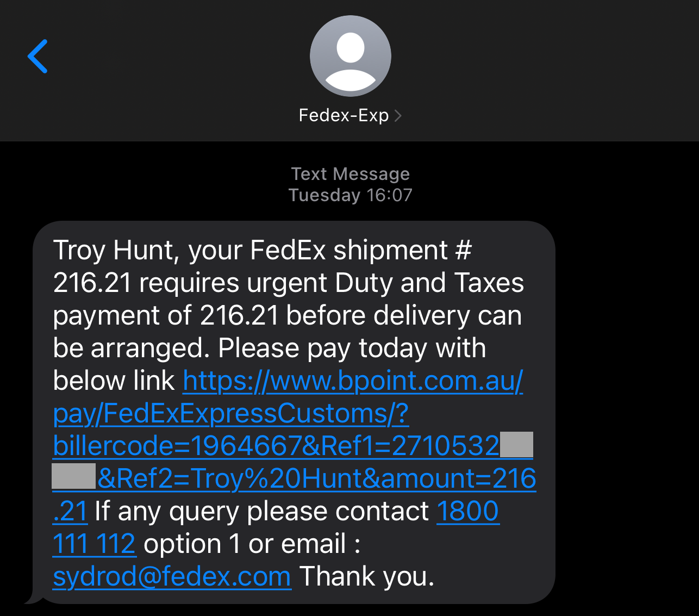Open the https://www.bpoint.com.au/ link
Viewport: 699px width, 616px height.
tap(353, 381)
